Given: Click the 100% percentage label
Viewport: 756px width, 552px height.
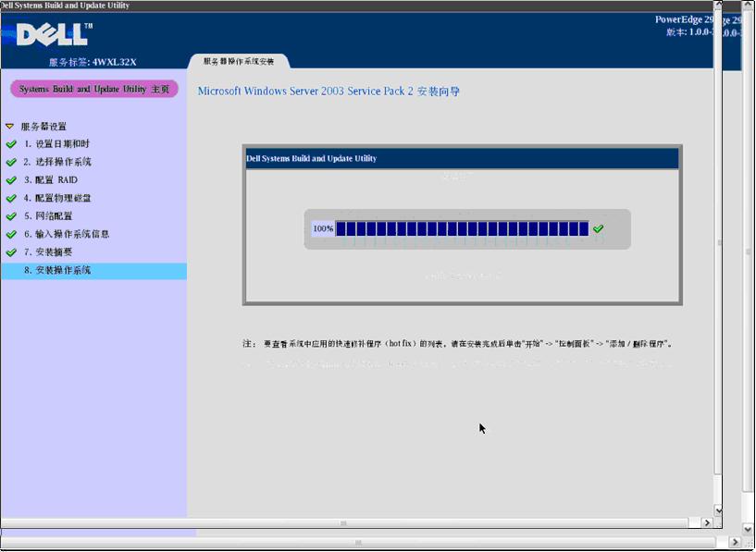Looking at the screenshot, I should pyautogui.click(x=323, y=228).
